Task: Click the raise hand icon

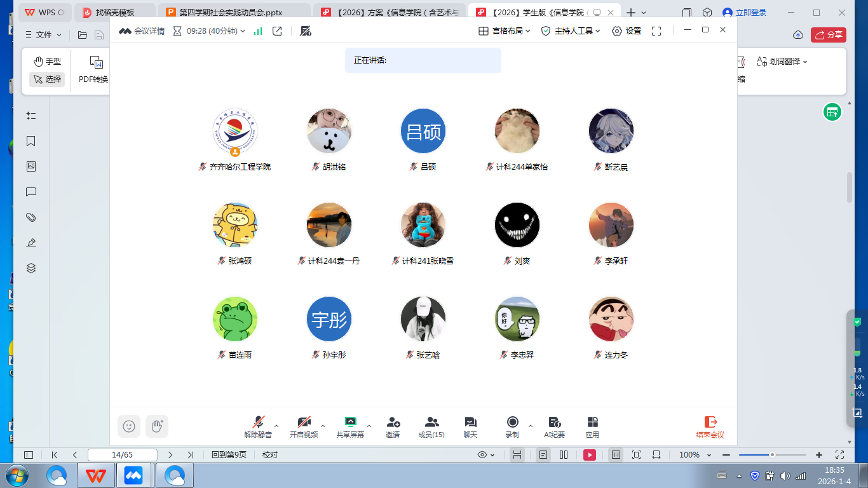Action: pos(156,426)
